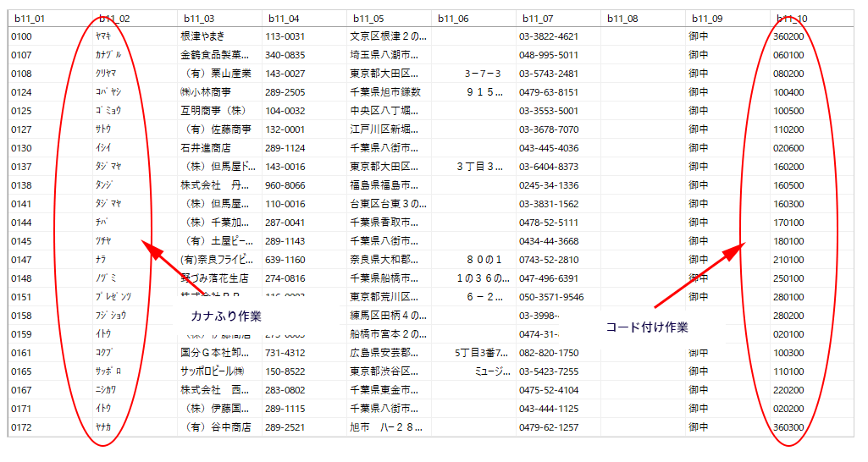Click the b11_07 column header
The height and width of the screenshot is (462, 868).
[538, 18]
